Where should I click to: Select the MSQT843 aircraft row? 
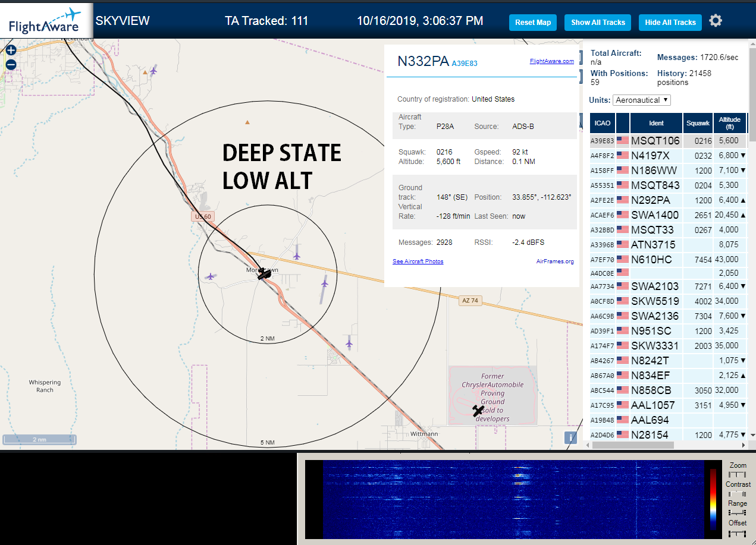pyautogui.click(x=668, y=185)
